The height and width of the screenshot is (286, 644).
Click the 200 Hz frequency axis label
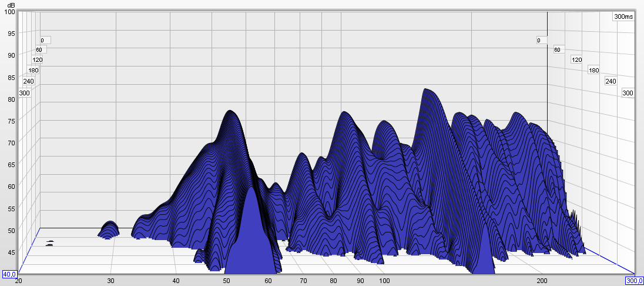[x=542, y=281]
